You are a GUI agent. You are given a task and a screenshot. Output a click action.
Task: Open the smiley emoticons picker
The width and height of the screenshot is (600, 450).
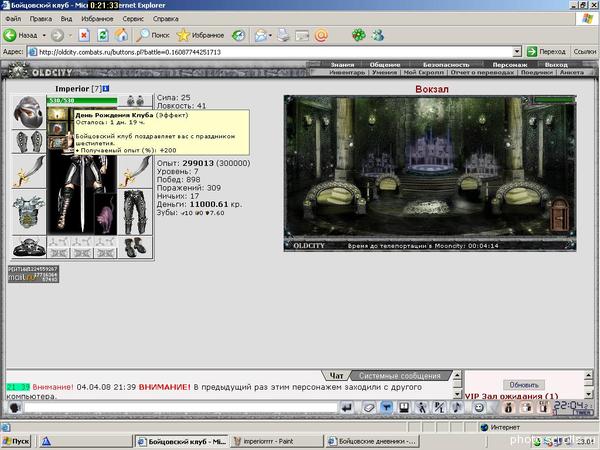point(479,408)
